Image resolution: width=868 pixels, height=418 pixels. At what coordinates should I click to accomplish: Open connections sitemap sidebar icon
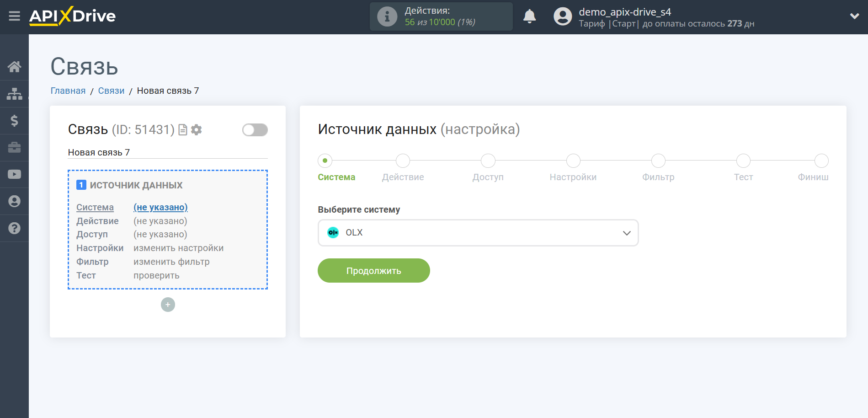tap(14, 94)
